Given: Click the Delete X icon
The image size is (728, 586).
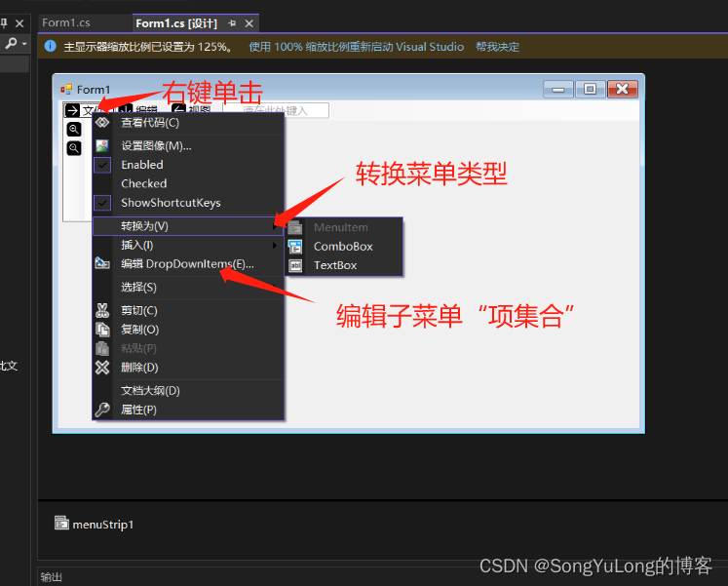Looking at the screenshot, I should (102, 368).
